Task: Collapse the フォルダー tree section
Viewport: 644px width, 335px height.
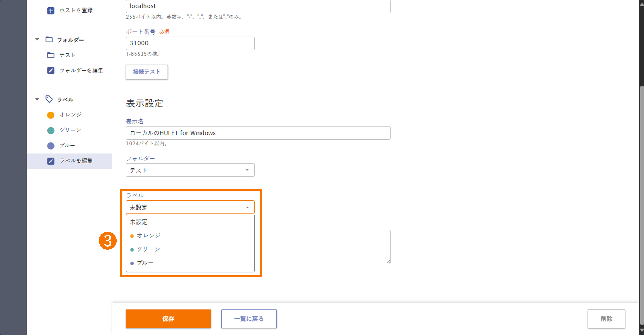Action: [x=37, y=39]
